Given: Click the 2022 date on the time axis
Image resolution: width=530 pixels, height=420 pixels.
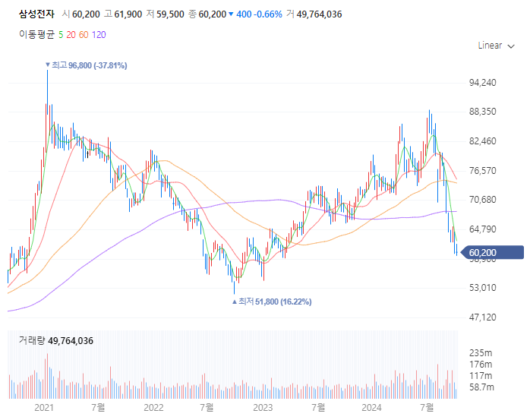Looking at the screenshot, I should [x=153, y=409].
